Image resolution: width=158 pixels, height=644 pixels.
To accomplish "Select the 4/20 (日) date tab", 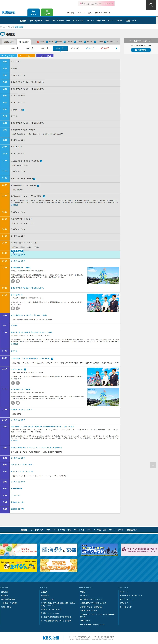I will tap(105, 48).
